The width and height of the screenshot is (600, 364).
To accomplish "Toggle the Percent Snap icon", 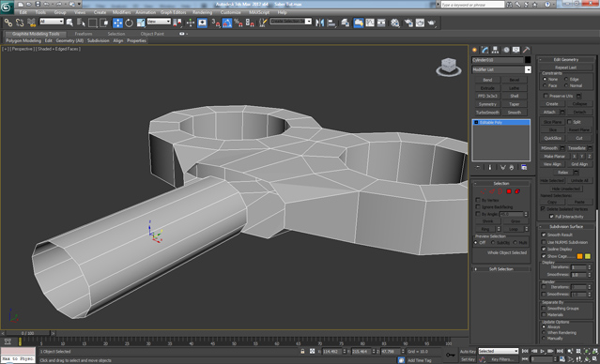I will click(238, 23).
